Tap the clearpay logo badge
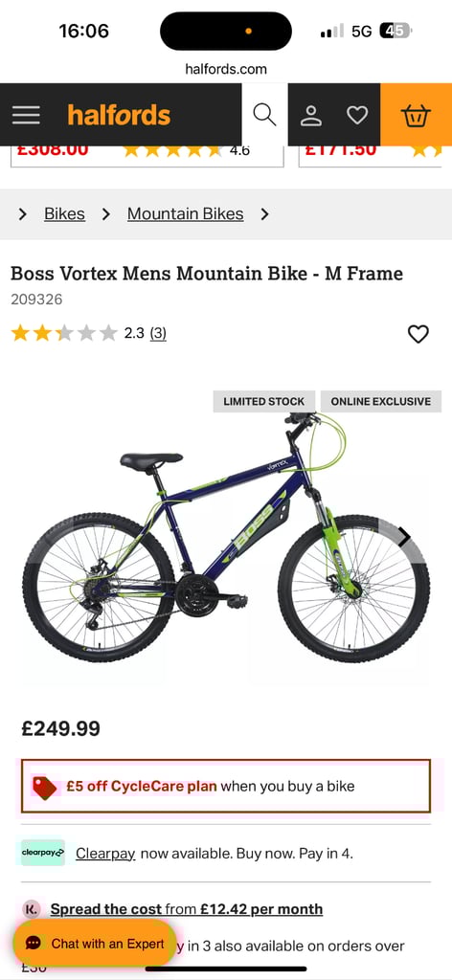The image size is (452, 980). (x=42, y=853)
